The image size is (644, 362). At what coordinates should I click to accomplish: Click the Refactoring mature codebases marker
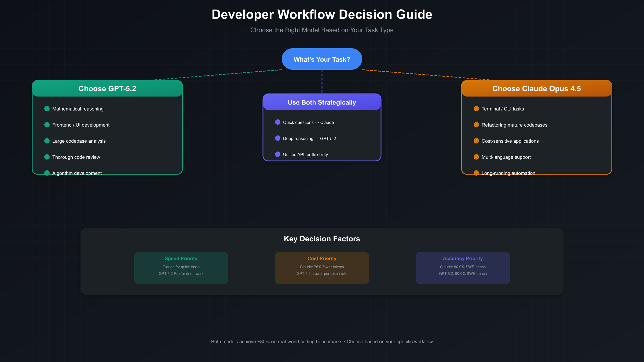pos(476,125)
